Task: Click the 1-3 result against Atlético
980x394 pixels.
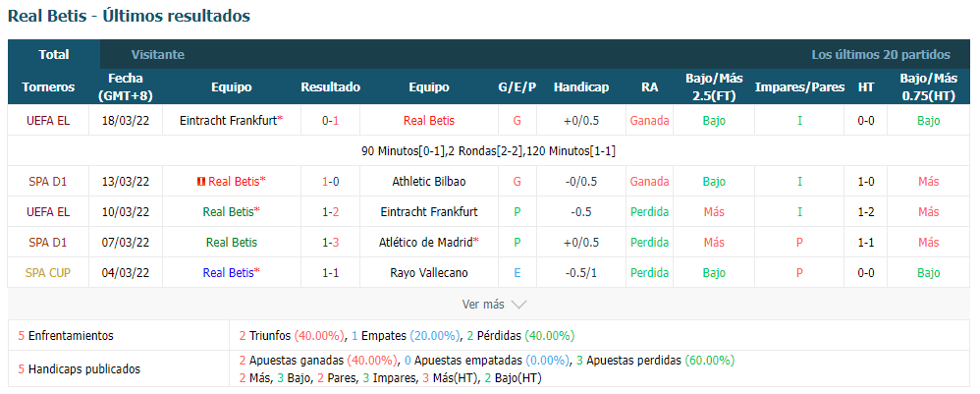Action: pos(331,242)
